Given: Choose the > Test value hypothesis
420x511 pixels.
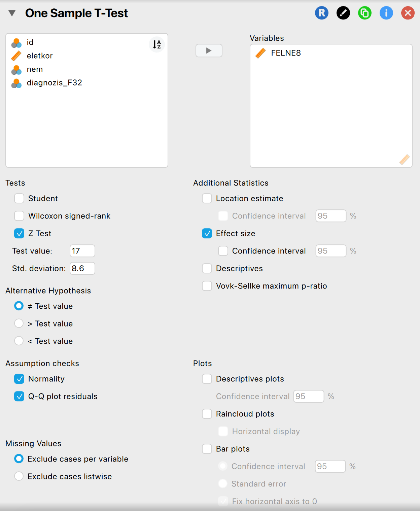Looking at the screenshot, I should [x=19, y=323].
